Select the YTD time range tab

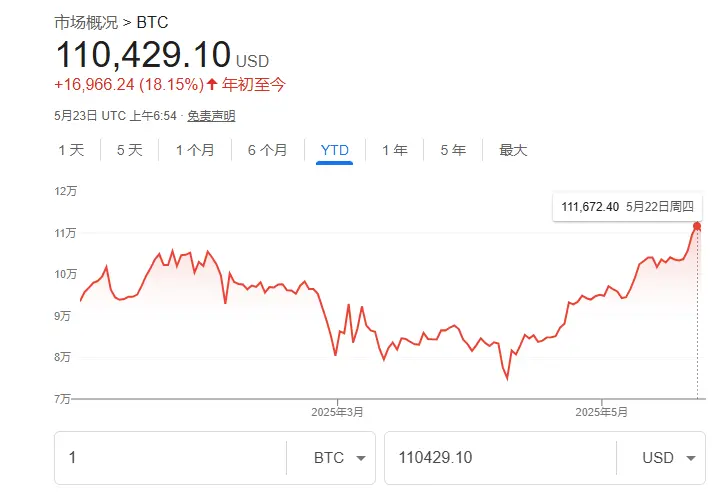pos(334,150)
